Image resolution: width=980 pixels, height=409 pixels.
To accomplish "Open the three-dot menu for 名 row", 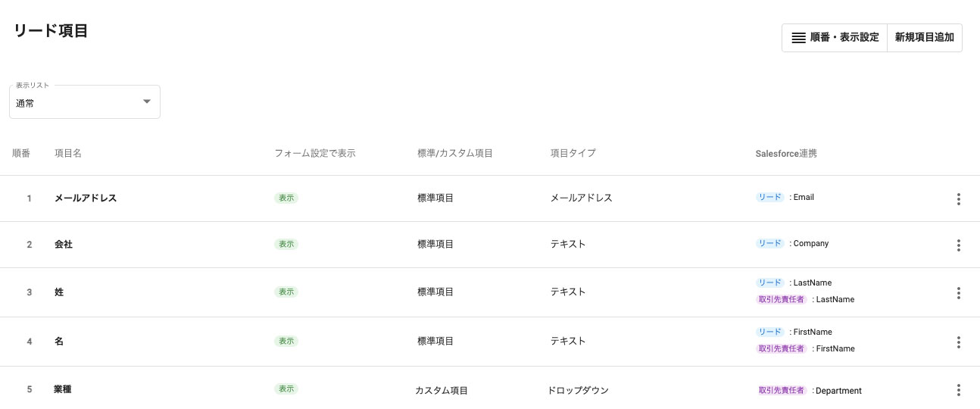I will tap(958, 342).
